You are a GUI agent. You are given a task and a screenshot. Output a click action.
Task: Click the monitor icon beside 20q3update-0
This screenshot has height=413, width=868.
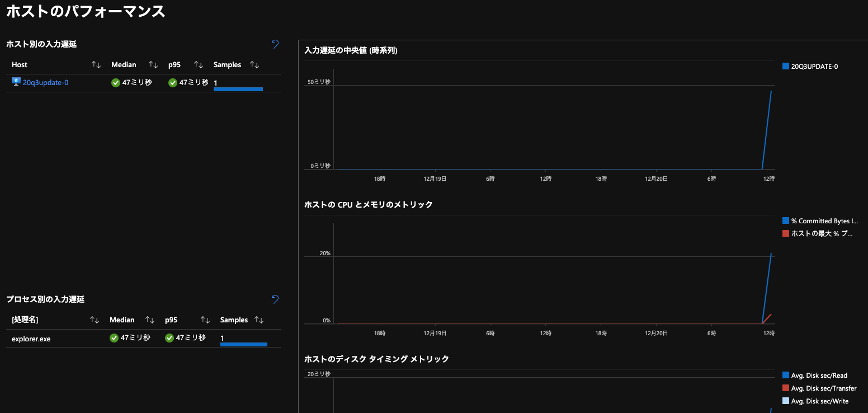point(16,82)
